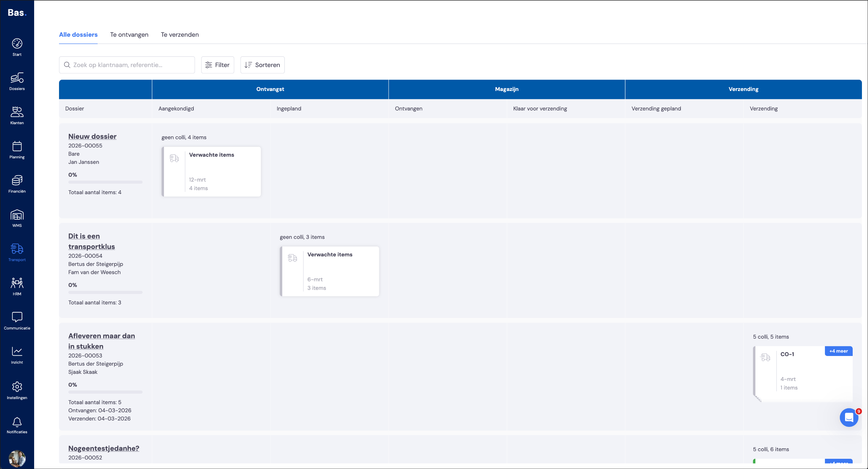
Task: Select the Transport truck icon
Action: coord(17,249)
